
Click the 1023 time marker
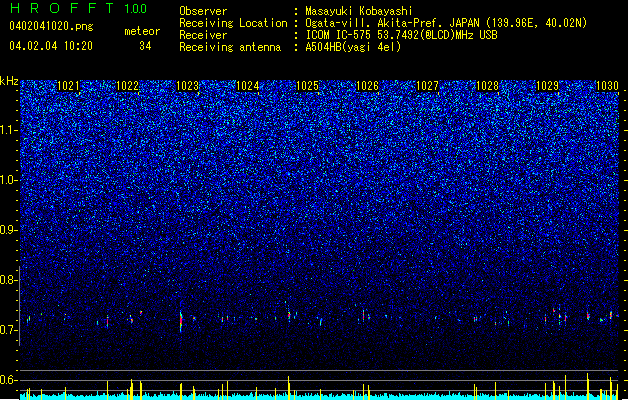pos(187,86)
